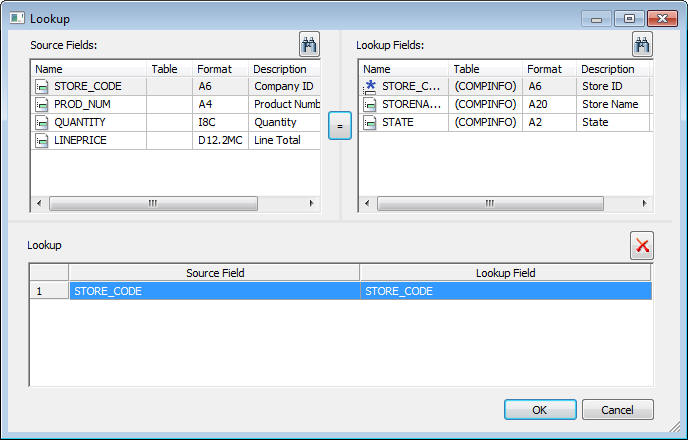
Task: Click Line Total description cell
Action: point(284,140)
